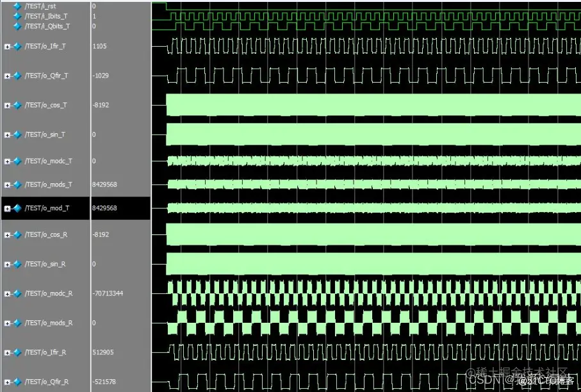Select the /TEST/o_mods_R signal name
This screenshot has width=581, height=392.
(49, 323)
